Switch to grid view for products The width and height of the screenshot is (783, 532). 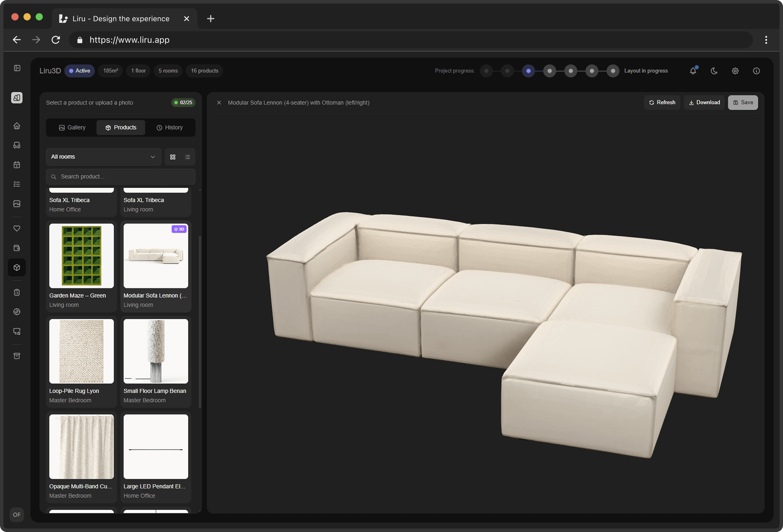click(x=173, y=156)
